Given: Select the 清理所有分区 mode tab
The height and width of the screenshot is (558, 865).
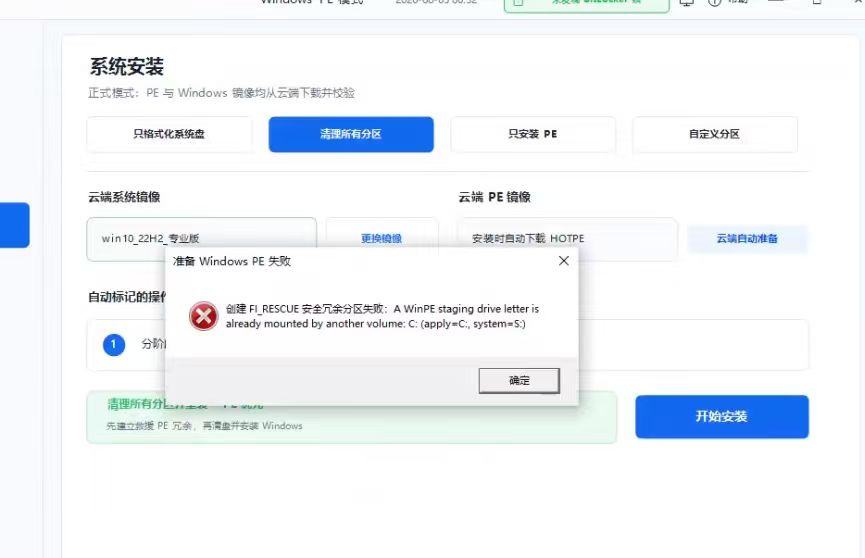Looking at the screenshot, I should 351,134.
